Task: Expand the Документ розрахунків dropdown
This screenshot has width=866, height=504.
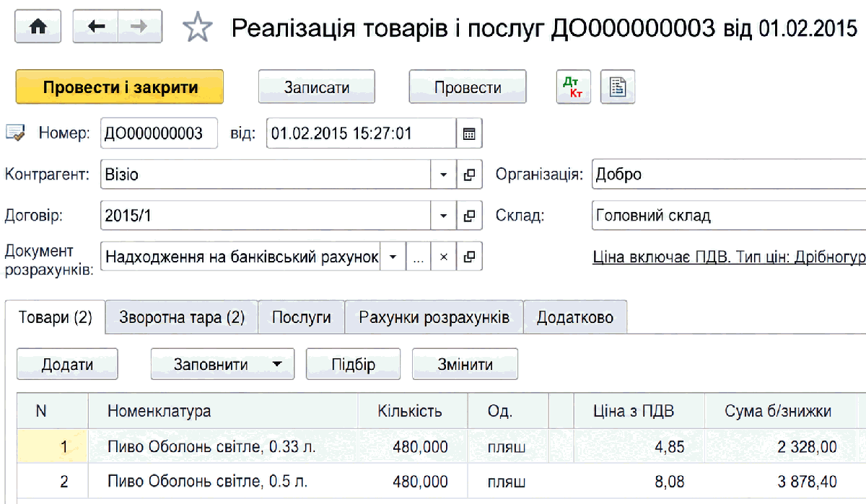Action: [x=393, y=257]
